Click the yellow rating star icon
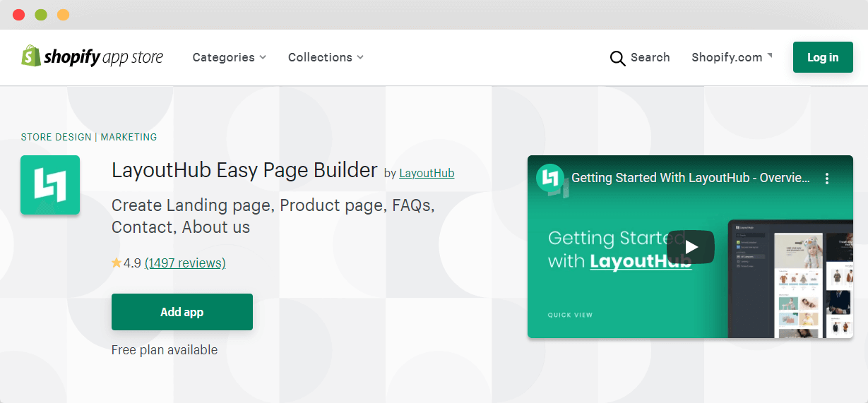Viewport: 868px width, 403px height. [117, 263]
